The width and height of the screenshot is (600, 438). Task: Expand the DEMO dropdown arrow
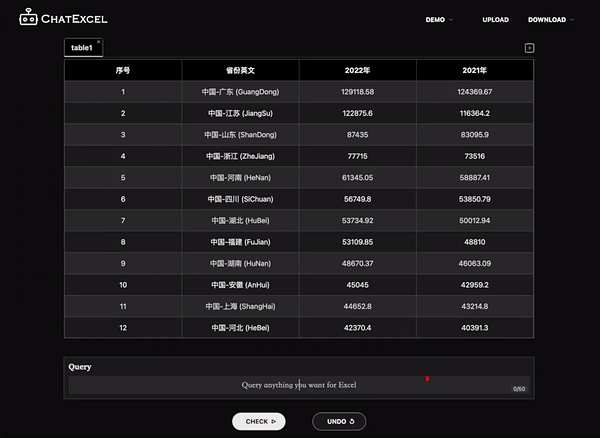point(451,19)
